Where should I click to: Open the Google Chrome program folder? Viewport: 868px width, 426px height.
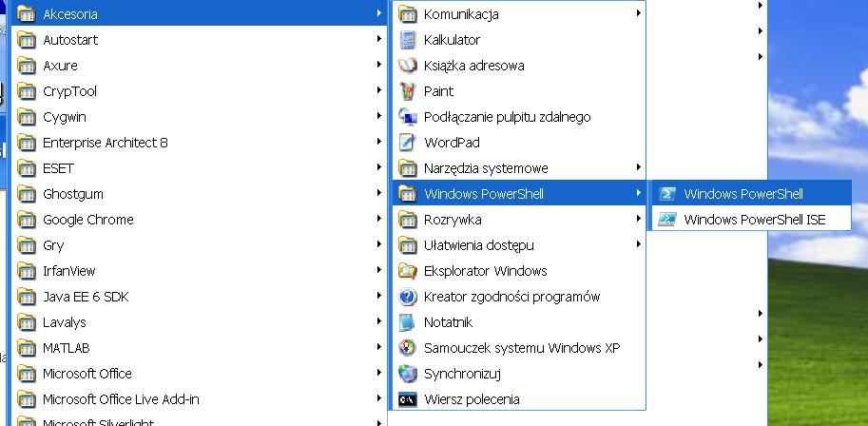point(200,220)
